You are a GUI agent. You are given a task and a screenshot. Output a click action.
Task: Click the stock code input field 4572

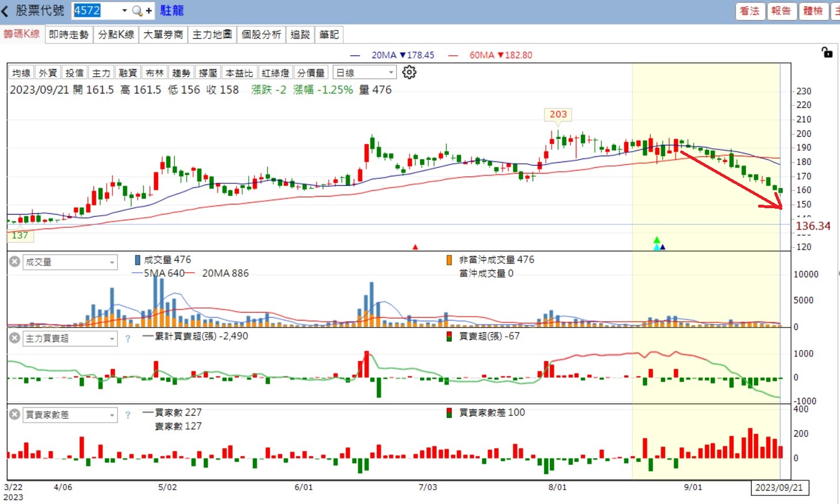(x=96, y=10)
